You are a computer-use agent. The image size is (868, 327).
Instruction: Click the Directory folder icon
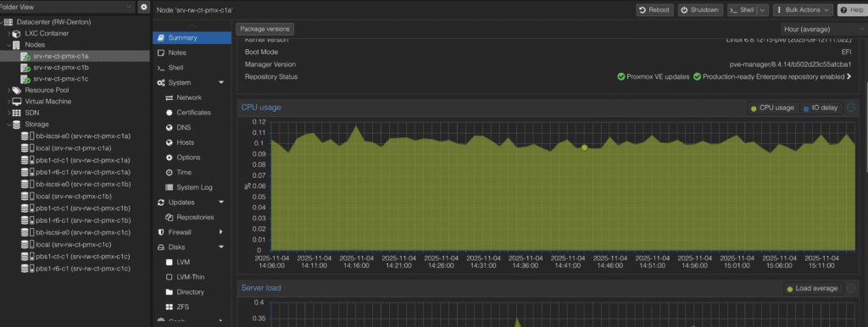[x=170, y=292]
